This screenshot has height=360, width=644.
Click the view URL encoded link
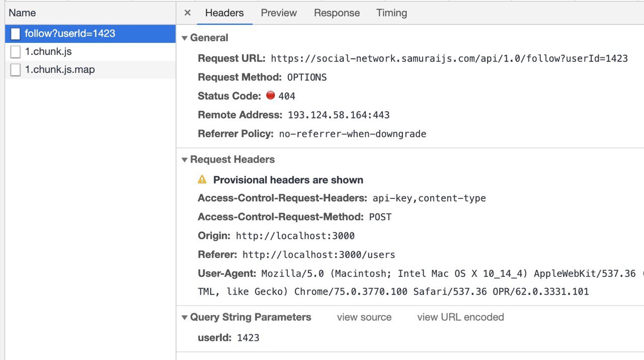pyautogui.click(x=460, y=317)
